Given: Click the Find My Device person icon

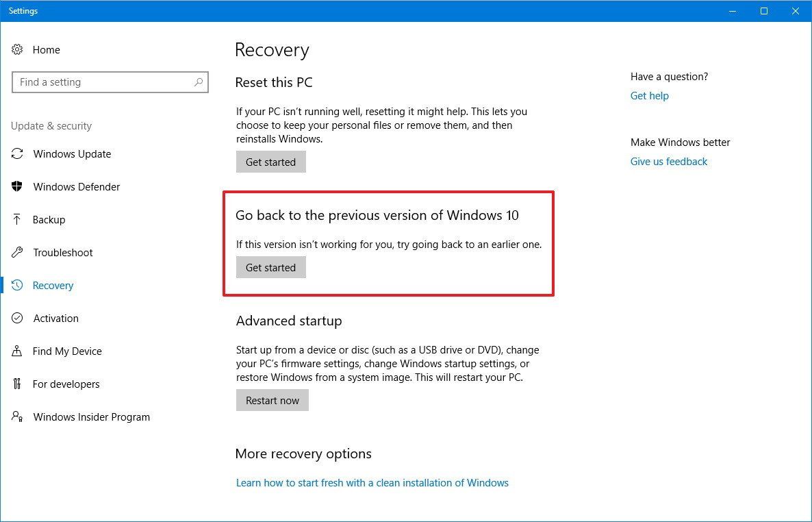Looking at the screenshot, I should pyautogui.click(x=16, y=351).
